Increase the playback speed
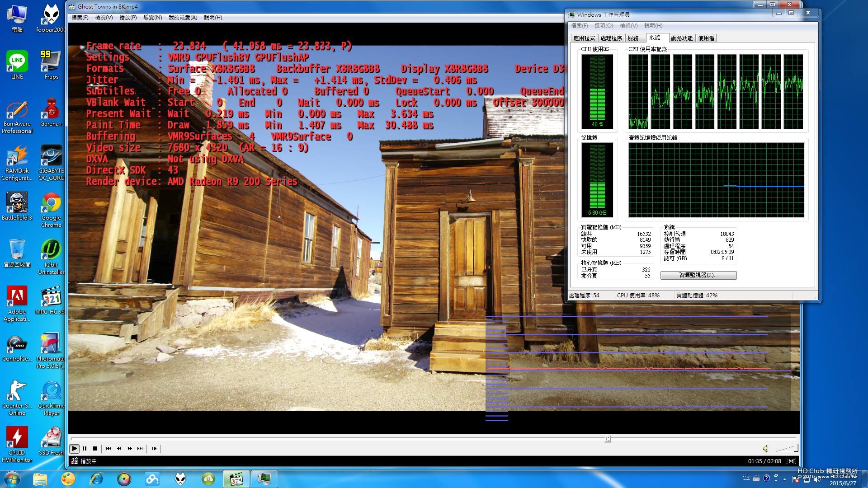Image resolution: width=868 pixels, height=488 pixels. tap(130, 449)
